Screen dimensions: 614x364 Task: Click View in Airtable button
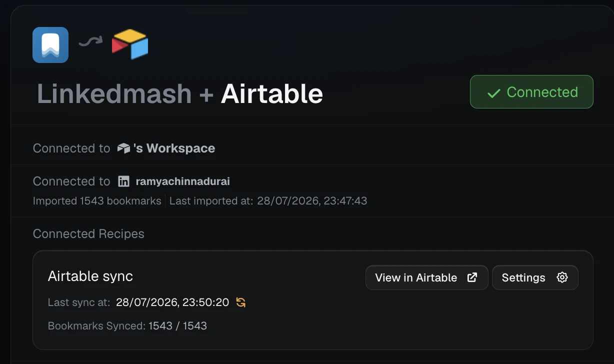pyautogui.click(x=426, y=277)
